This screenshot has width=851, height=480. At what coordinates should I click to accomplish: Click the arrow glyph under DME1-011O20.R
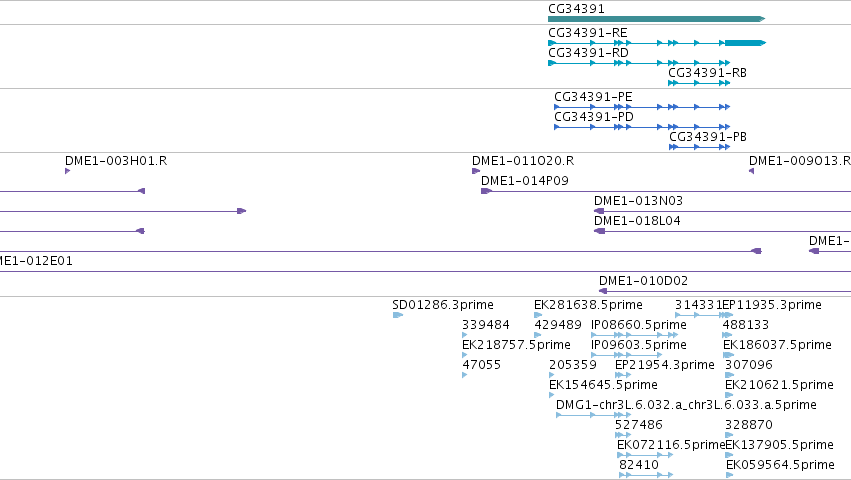pos(476,171)
